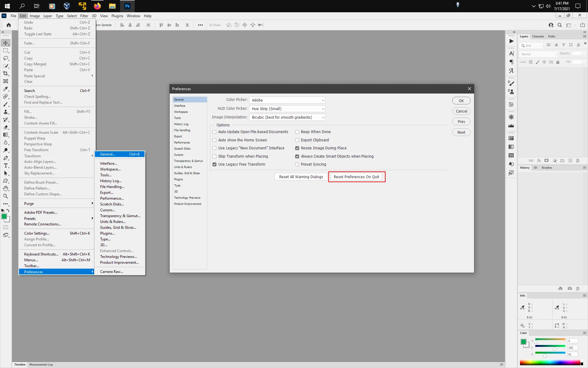
Task: Switch to the Channels tab
Action: (538, 36)
